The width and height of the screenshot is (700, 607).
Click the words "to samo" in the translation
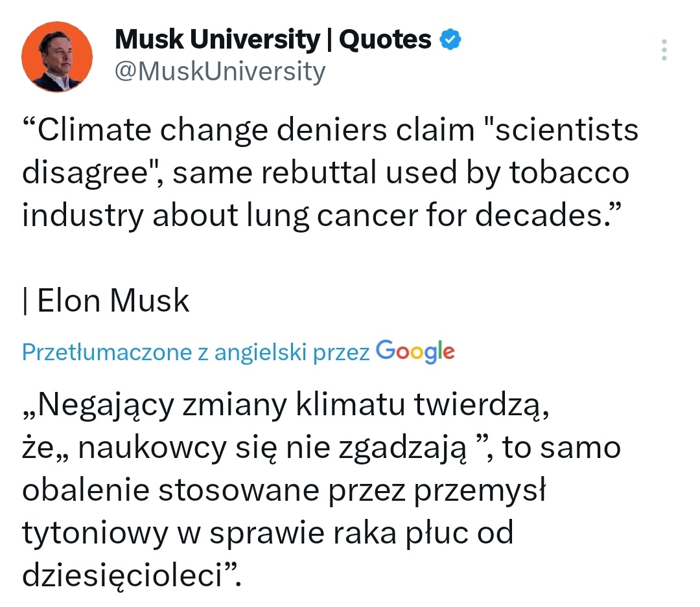(561, 449)
